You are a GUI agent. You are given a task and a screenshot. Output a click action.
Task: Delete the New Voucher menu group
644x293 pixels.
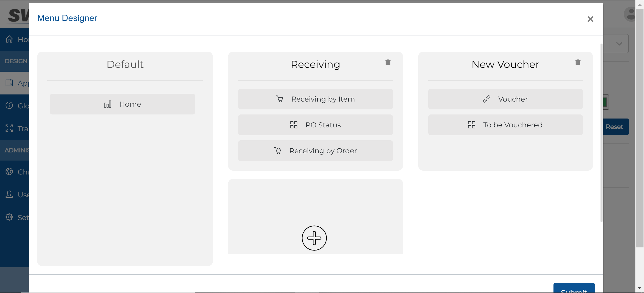pos(578,62)
